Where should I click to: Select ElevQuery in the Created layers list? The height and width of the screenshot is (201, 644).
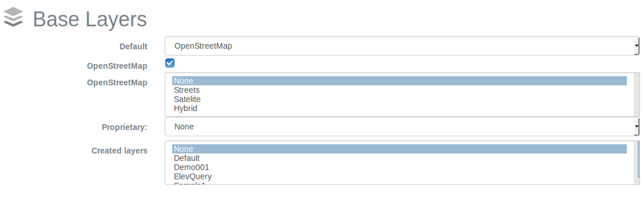193,176
